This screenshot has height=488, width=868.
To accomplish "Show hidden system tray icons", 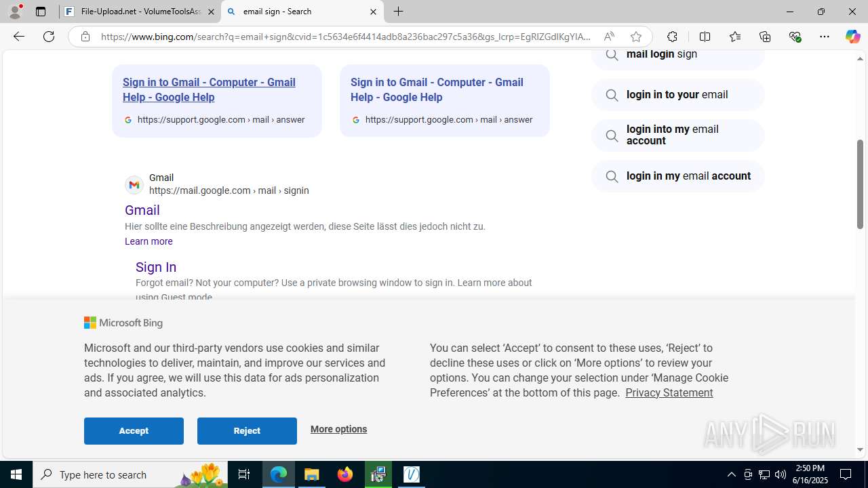I will 731,474.
